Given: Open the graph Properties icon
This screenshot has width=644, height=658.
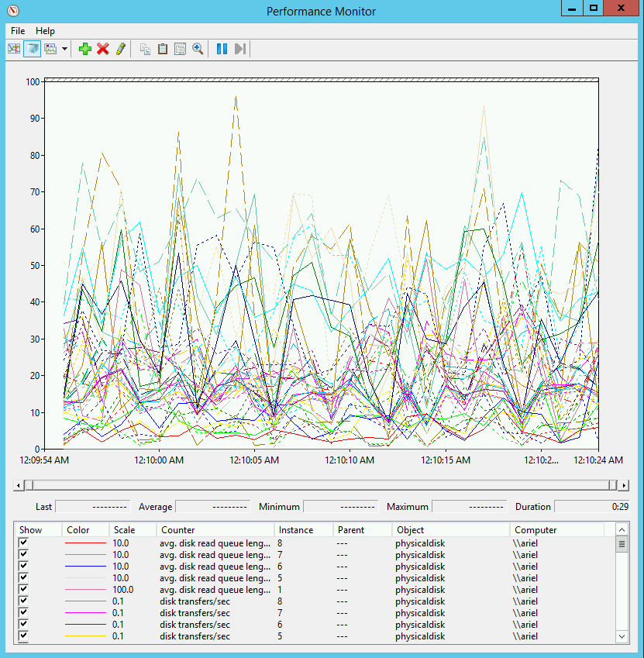Looking at the screenshot, I should pos(180,49).
